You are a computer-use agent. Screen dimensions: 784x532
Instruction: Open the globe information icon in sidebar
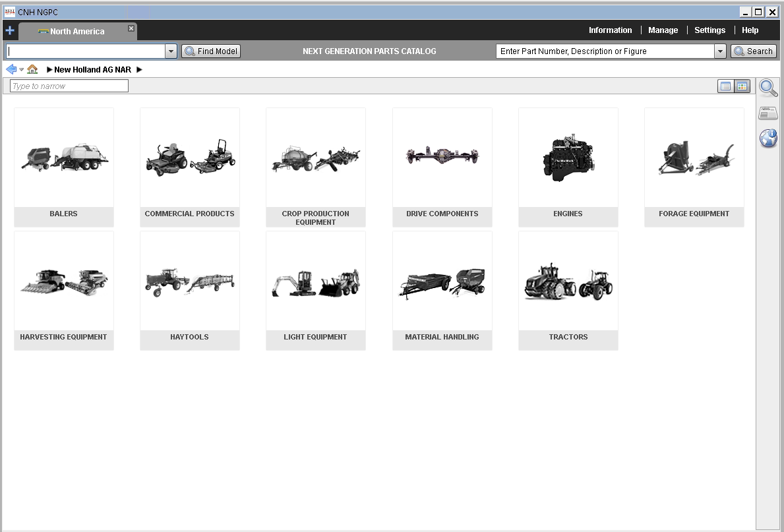(768, 138)
